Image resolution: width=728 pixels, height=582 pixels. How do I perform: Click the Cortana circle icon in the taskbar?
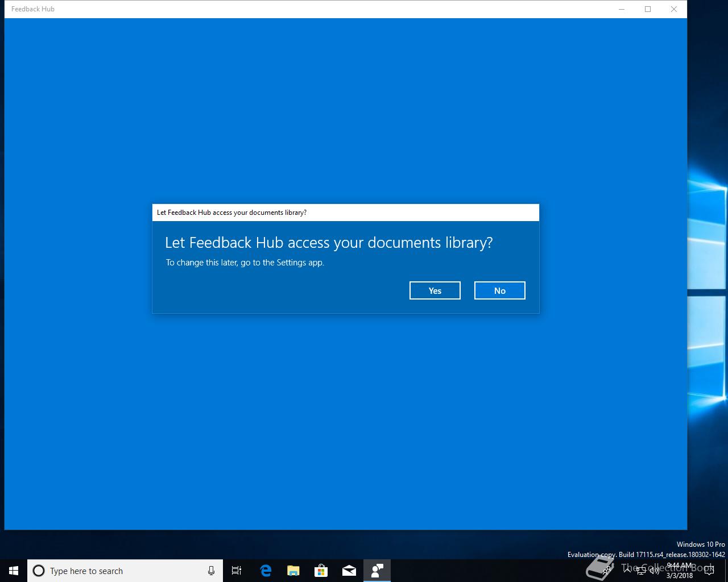click(x=39, y=571)
